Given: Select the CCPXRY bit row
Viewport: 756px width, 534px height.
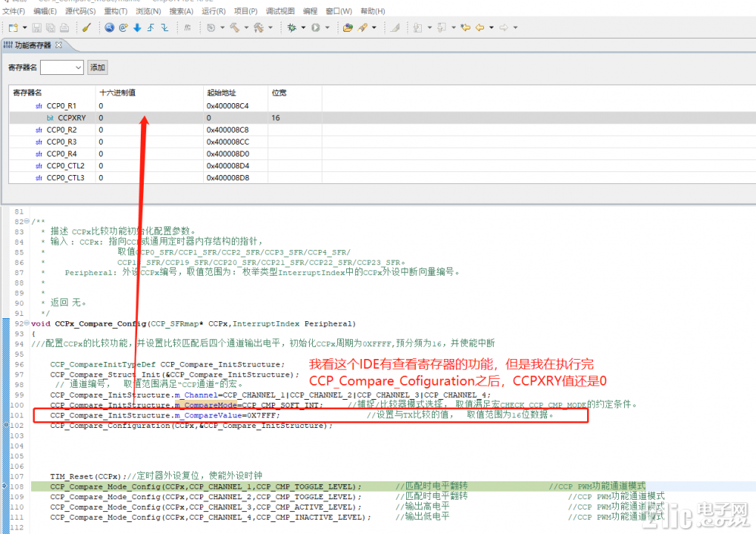Looking at the screenshot, I should [x=382, y=118].
